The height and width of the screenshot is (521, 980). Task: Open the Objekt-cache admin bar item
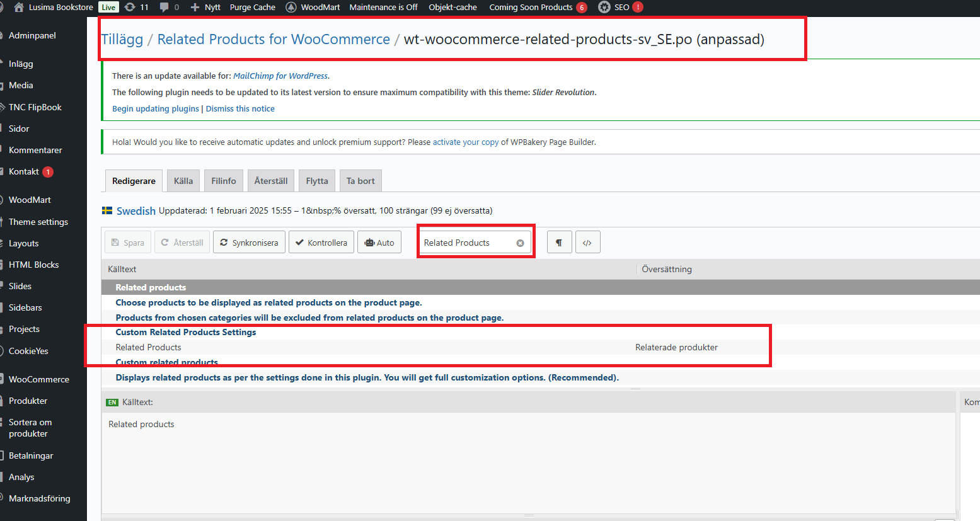[x=453, y=8]
